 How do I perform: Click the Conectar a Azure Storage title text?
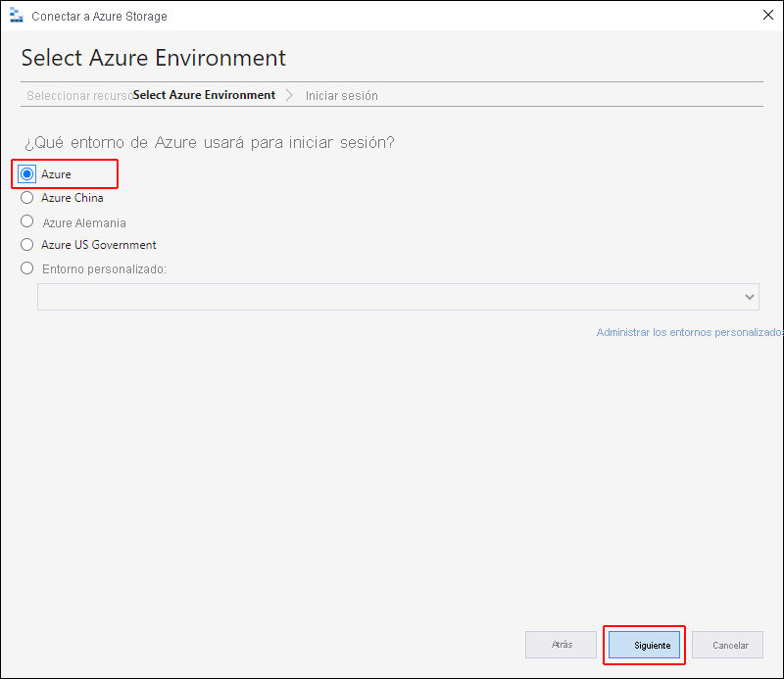(99, 17)
